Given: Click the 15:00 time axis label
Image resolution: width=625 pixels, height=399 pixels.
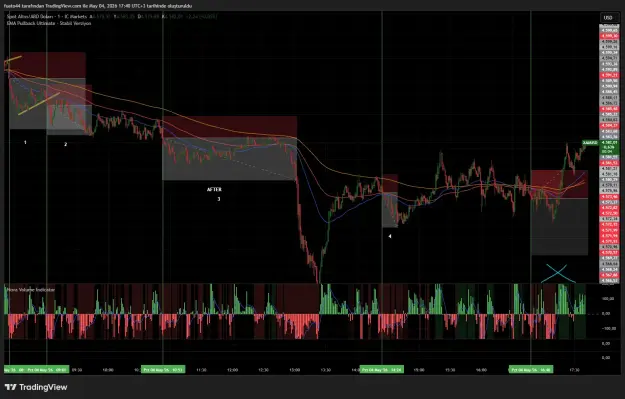Looking at the screenshot, I should coord(419,370).
